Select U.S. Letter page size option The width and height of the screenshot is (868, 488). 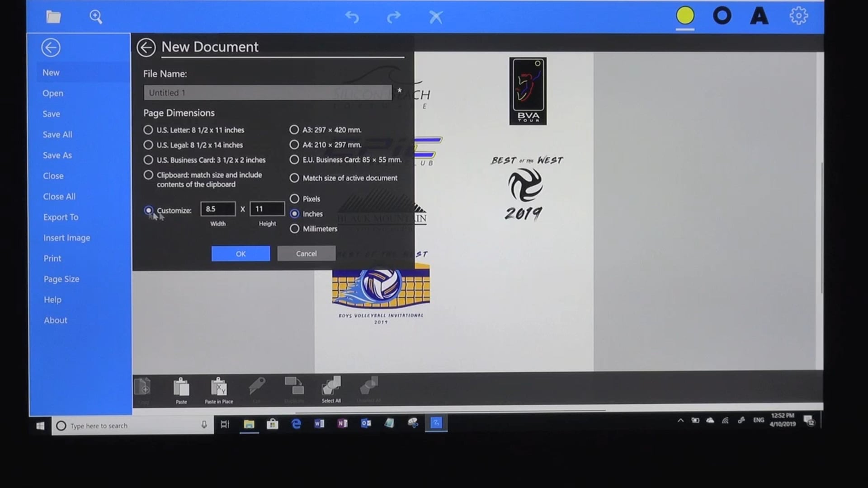[x=148, y=130]
